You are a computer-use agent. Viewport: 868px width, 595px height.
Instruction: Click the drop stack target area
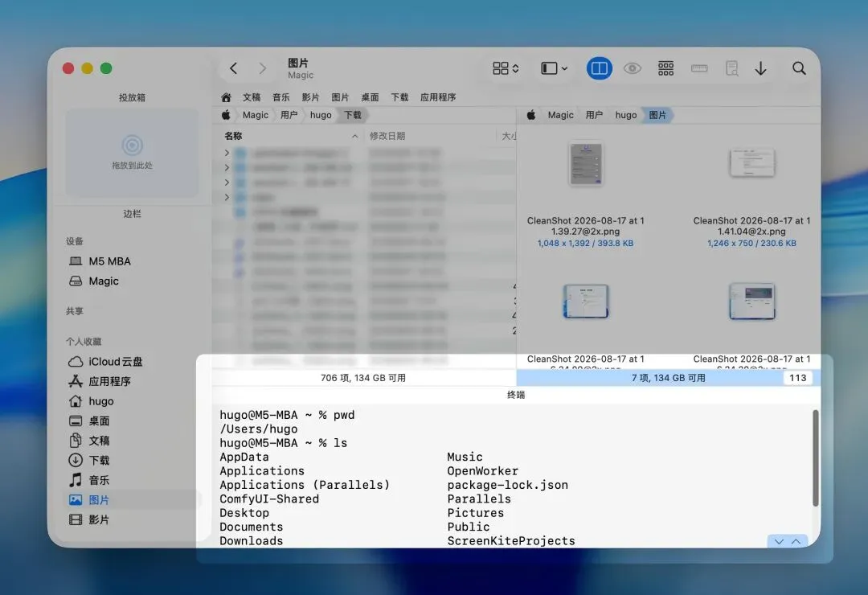coord(132,152)
